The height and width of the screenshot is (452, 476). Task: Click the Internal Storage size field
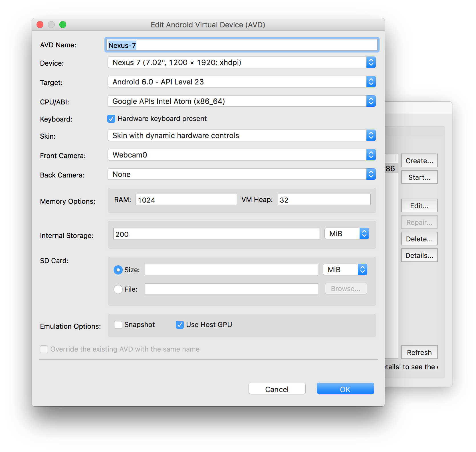[216, 234]
